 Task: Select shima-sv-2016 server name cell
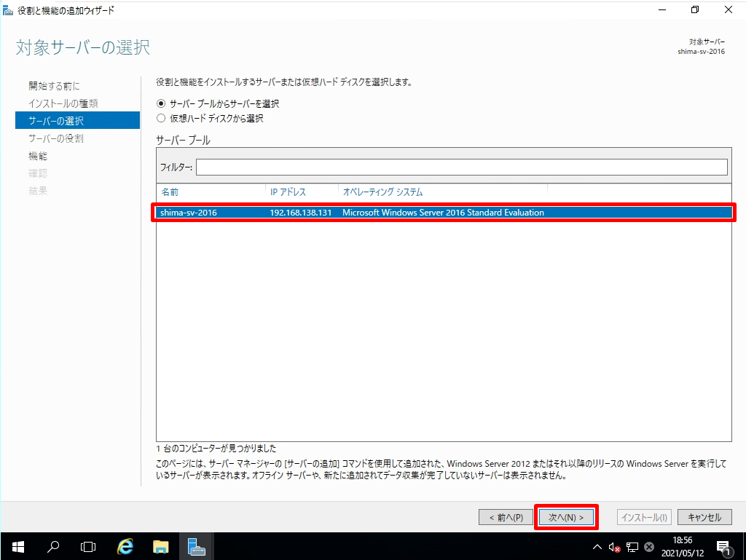point(189,213)
